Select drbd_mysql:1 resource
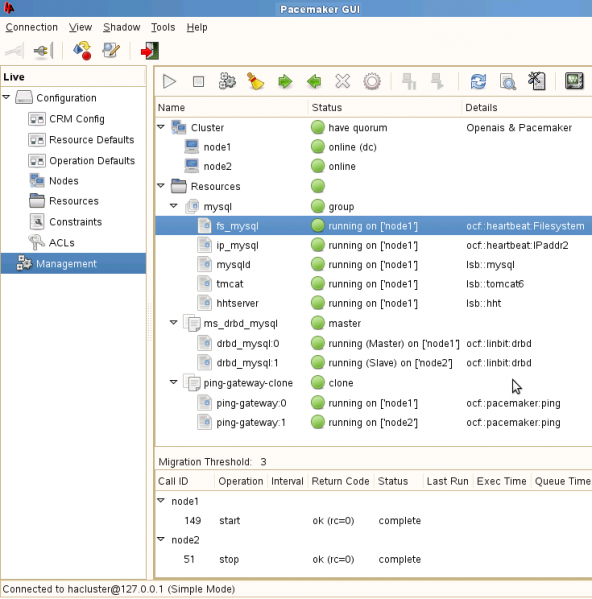 click(374, 363)
